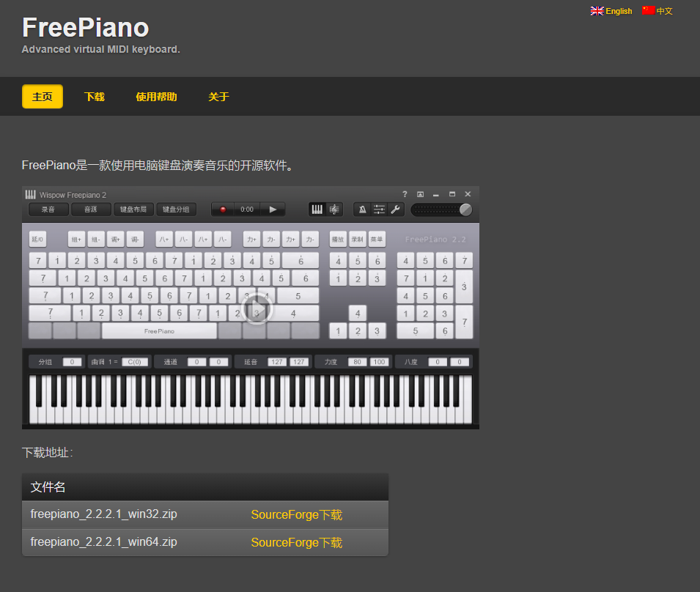Screen dimensions: 700x592
Task: Click the 组- key
Action: click(x=96, y=239)
